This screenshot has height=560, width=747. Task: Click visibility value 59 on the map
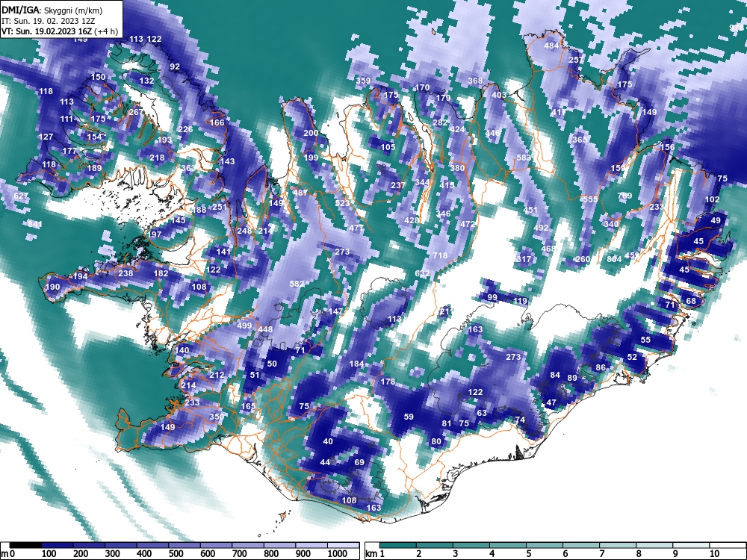[x=409, y=416]
